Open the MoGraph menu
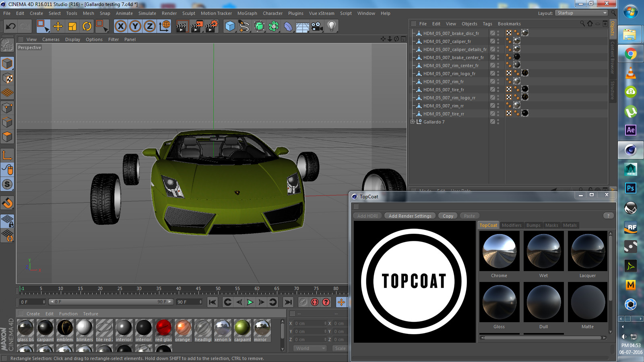The width and height of the screenshot is (644, 362). [x=247, y=13]
